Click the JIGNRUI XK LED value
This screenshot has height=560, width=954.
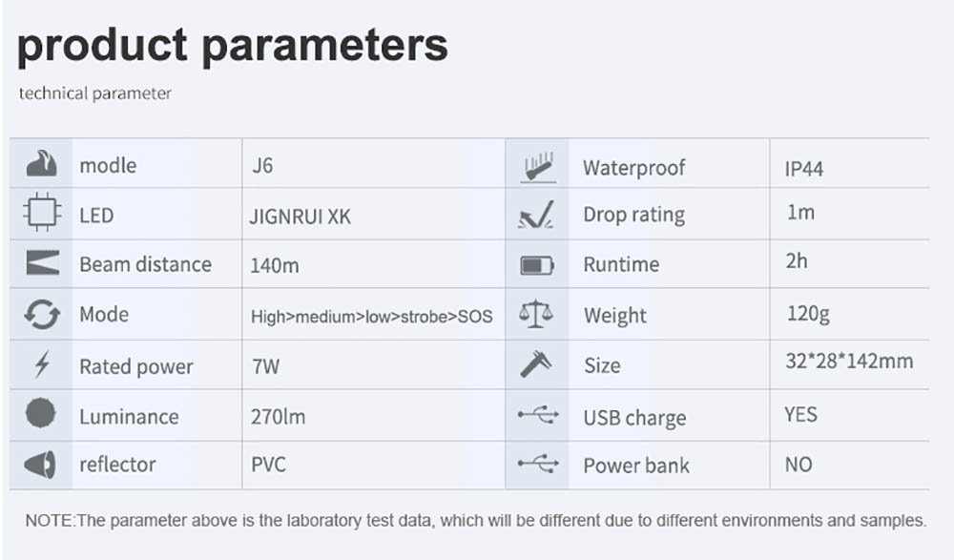(x=301, y=217)
